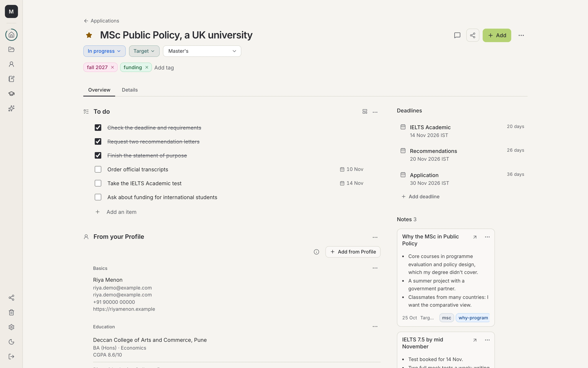Check Ask about funding for international students

point(98,197)
